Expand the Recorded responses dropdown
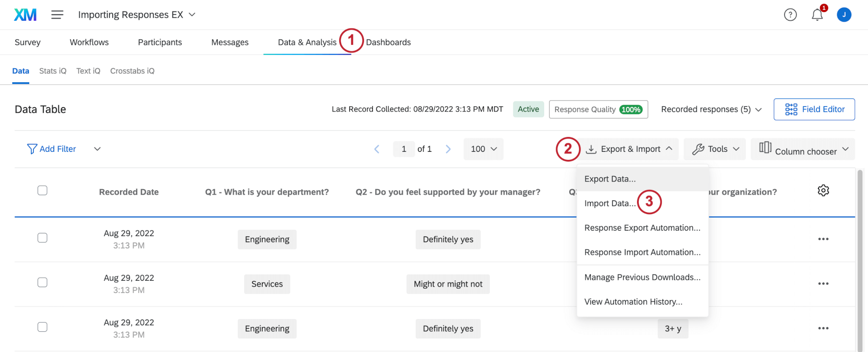This screenshot has width=868, height=352. [711, 109]
